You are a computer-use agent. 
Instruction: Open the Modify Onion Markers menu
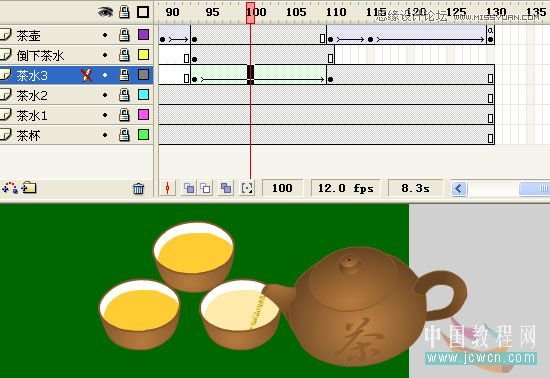tap(247, 188)
